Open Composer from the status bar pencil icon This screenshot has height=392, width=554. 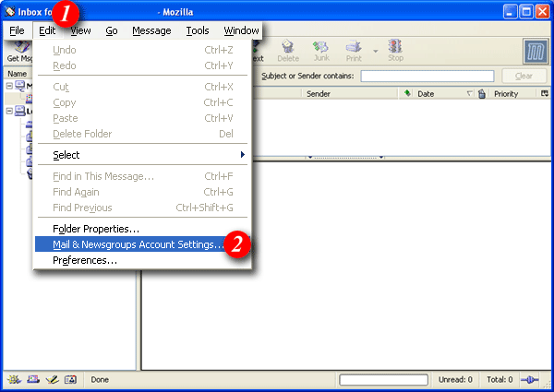coord(53,379)
